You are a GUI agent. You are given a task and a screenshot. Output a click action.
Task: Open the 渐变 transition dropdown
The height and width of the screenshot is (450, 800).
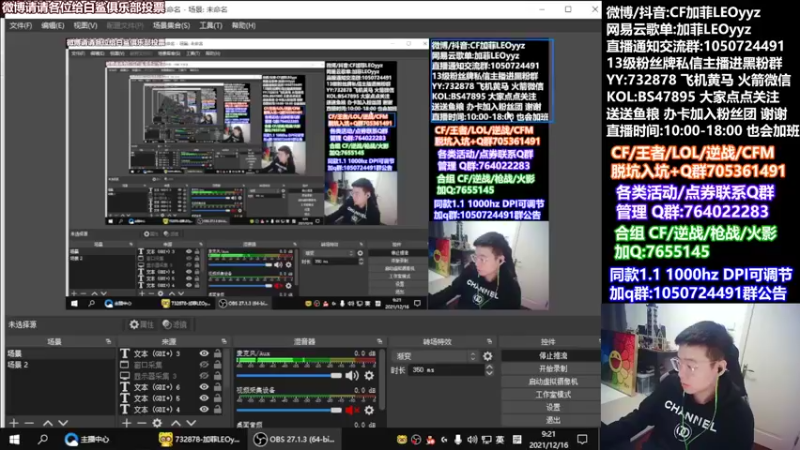(435, 356)
